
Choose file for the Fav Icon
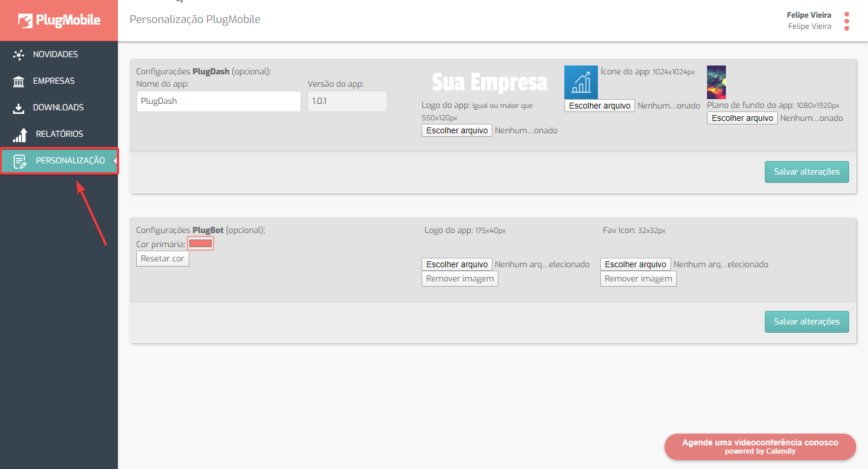coord(636,264)
